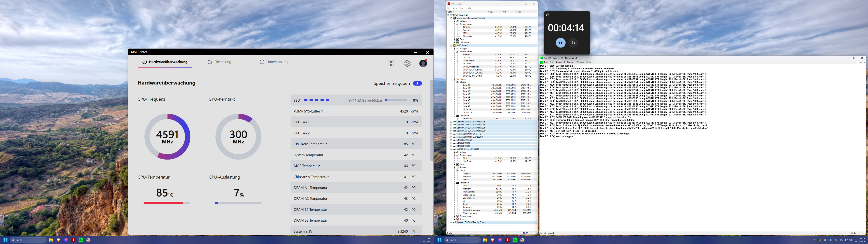Open MSI Center settings gear icon
The image size is (868, 244).
[407, 63]
